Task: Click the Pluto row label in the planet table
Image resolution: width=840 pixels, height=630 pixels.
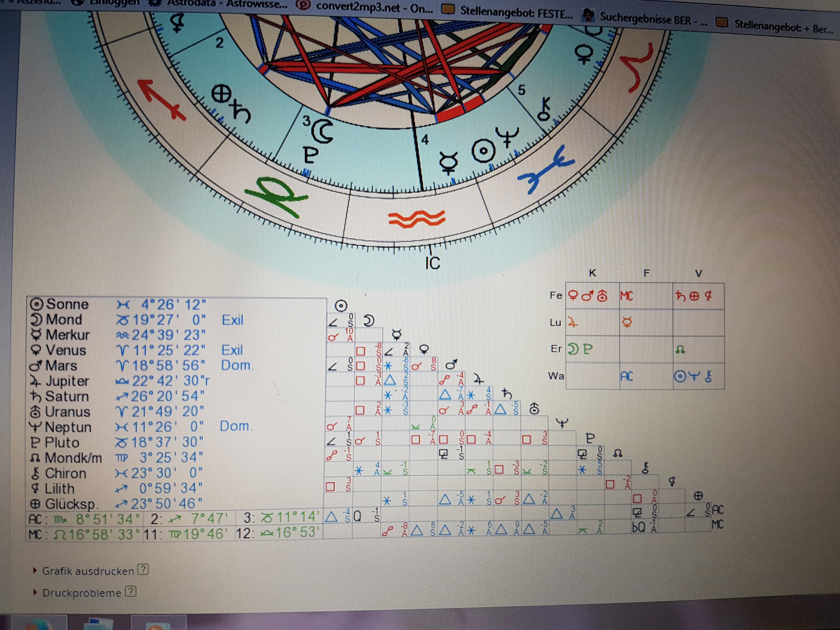Action: (62, 442)
